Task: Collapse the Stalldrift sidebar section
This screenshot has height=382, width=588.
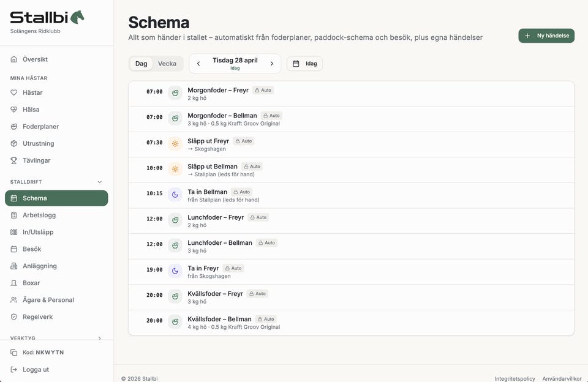Action: tap(100, 182)
